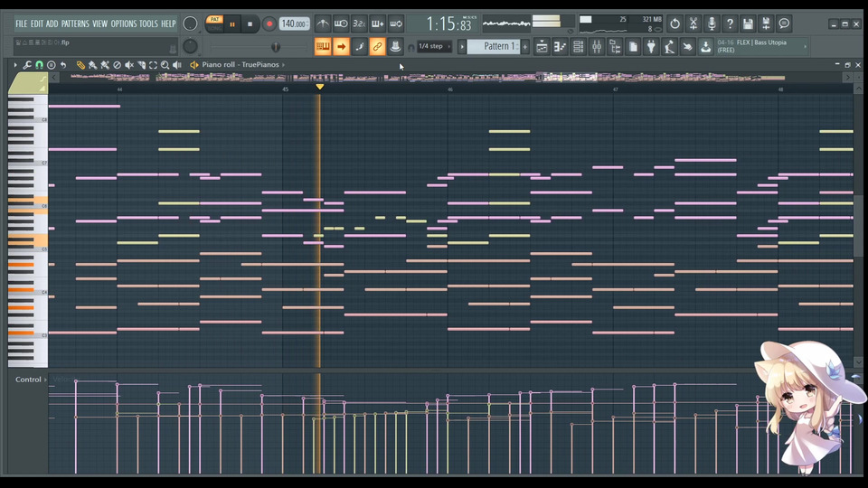The height and width of the screenshot is (488, 868).
Task: Open the Playlist view icon
Action: pos(542,47)
